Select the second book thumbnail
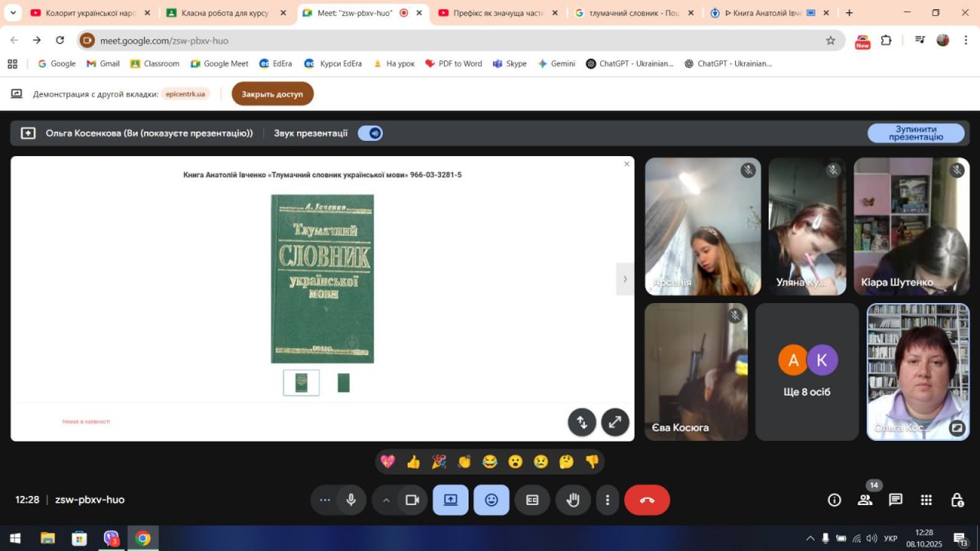980x551 pixels. click(343, 383)
